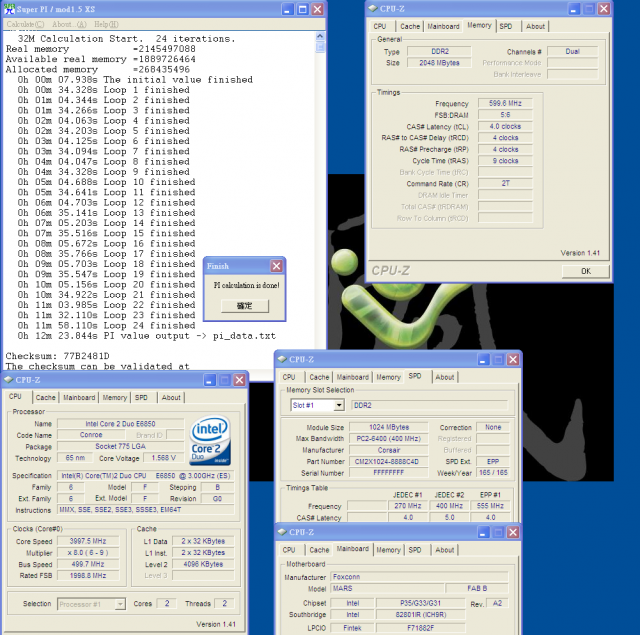Click the CM2X1024-8888C4D part number
Image resolution: width=640 pixels, height=635 pixels.
pos(387,462)
